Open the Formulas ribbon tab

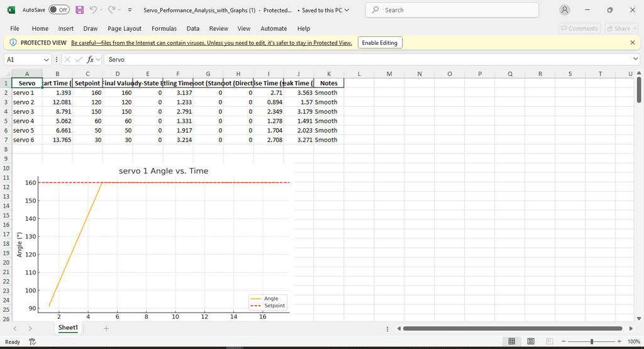point(164,28)
